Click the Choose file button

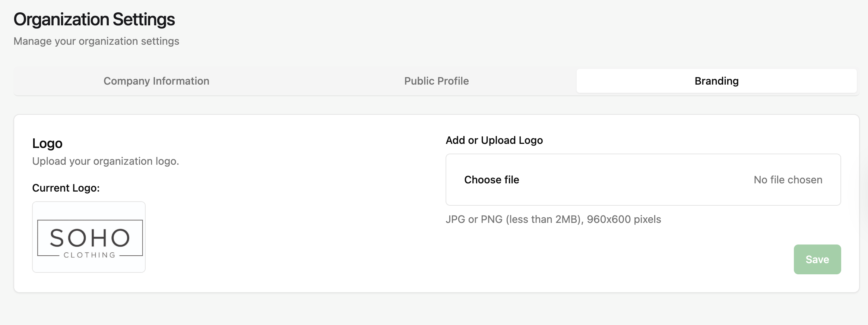point(491,180)
